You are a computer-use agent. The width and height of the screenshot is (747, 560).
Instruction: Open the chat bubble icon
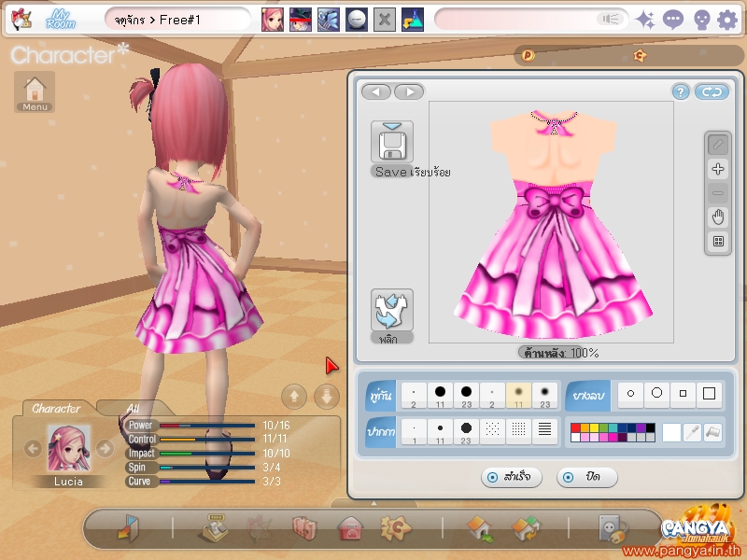tap(672, 20)
